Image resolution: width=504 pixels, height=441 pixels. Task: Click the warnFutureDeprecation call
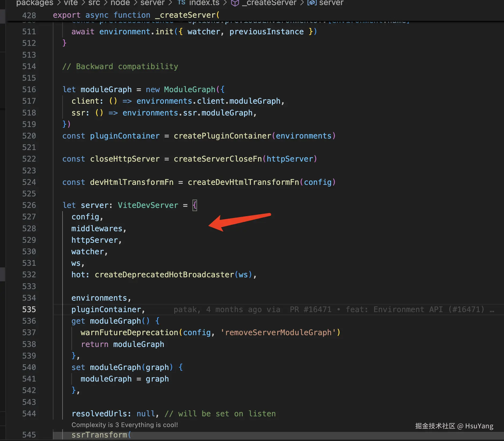point(129,332)
